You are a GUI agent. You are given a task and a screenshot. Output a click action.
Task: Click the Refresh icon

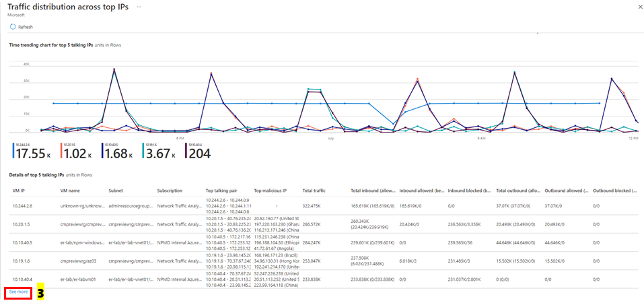[x=13, y=27]
